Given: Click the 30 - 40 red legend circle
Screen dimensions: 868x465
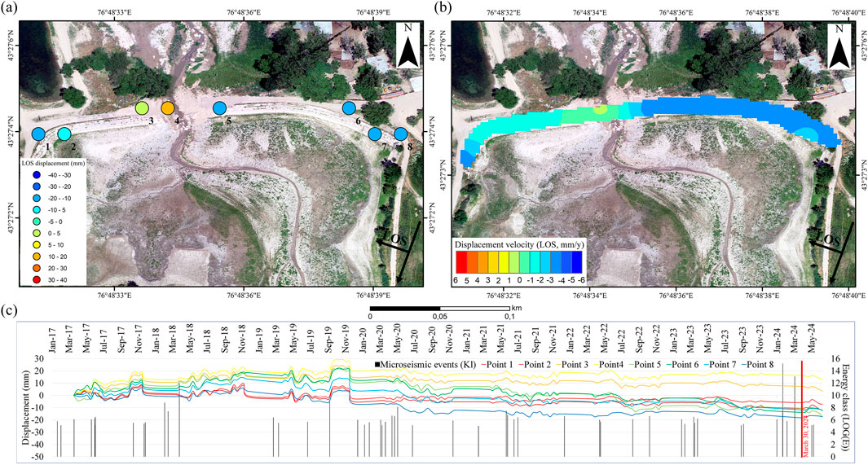Looking at the screenshot, I should click(37, 280).
